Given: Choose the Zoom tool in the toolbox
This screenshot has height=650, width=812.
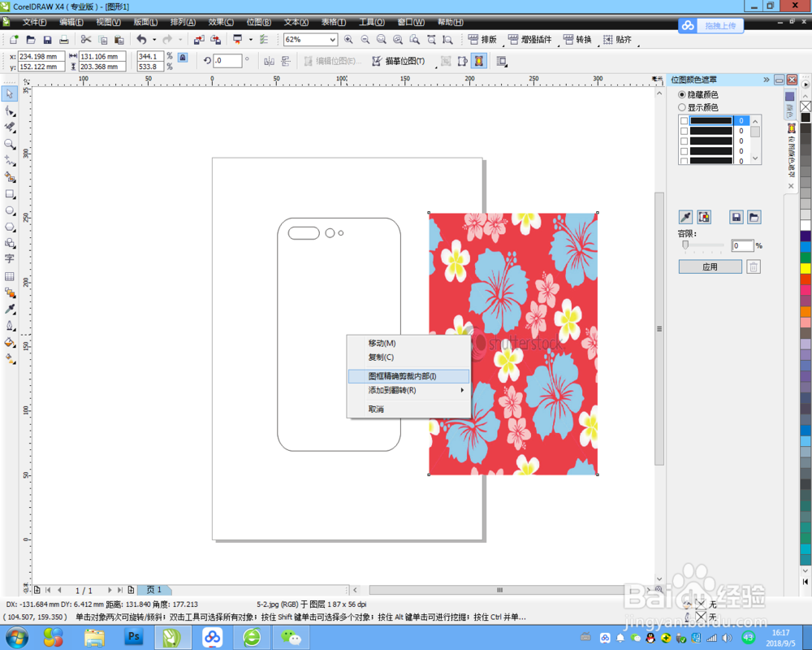Looking at the screenshot, I should pos(10,144).
